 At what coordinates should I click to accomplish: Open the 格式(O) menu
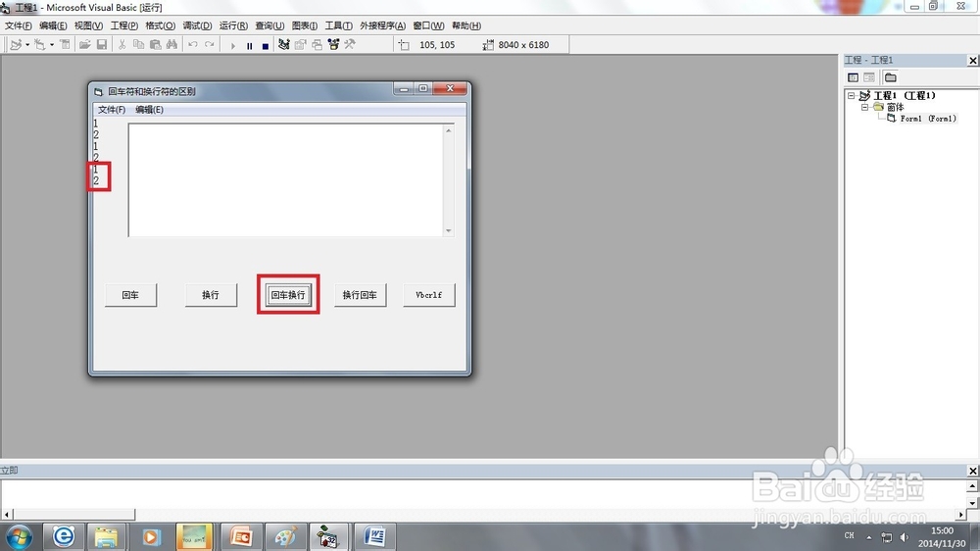tap(160, 25)
